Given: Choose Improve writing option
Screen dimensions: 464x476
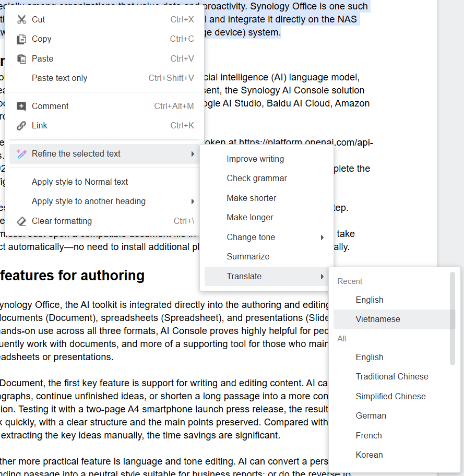Looking at the screenshot, I should coord(255,159).
